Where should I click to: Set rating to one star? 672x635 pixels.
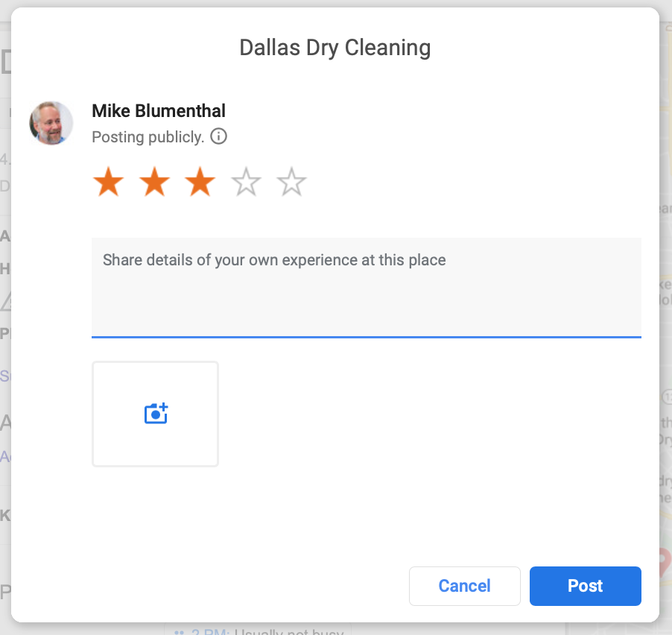109,182
